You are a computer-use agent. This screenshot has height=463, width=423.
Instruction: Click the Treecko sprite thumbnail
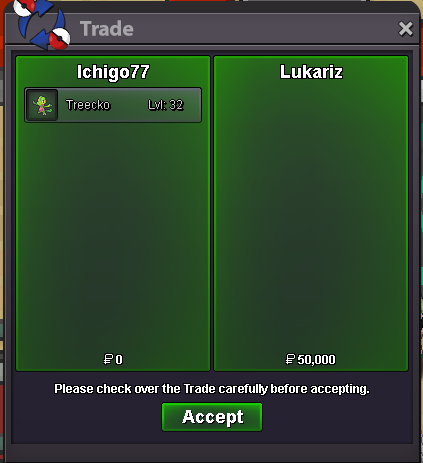[x=42, y=105]
